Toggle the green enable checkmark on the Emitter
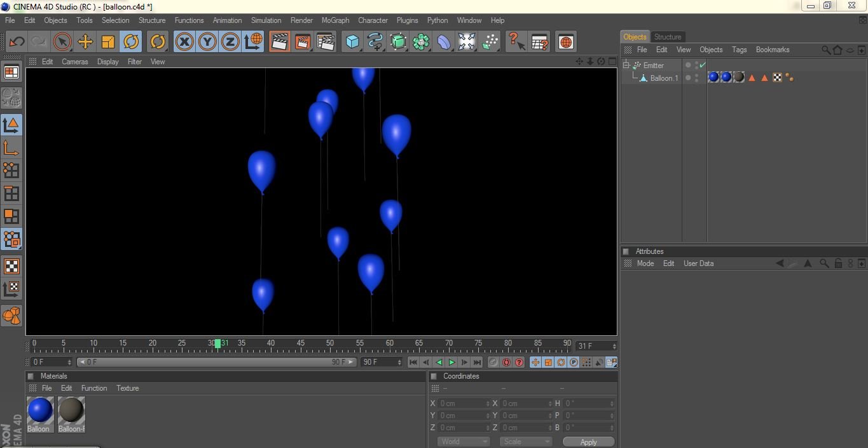 click(702, 65)
